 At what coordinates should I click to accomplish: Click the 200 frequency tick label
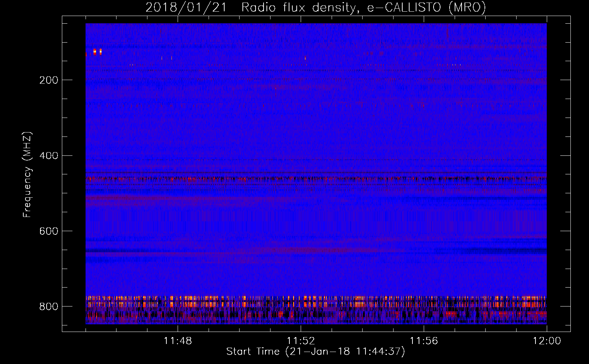tap(48, 80)
